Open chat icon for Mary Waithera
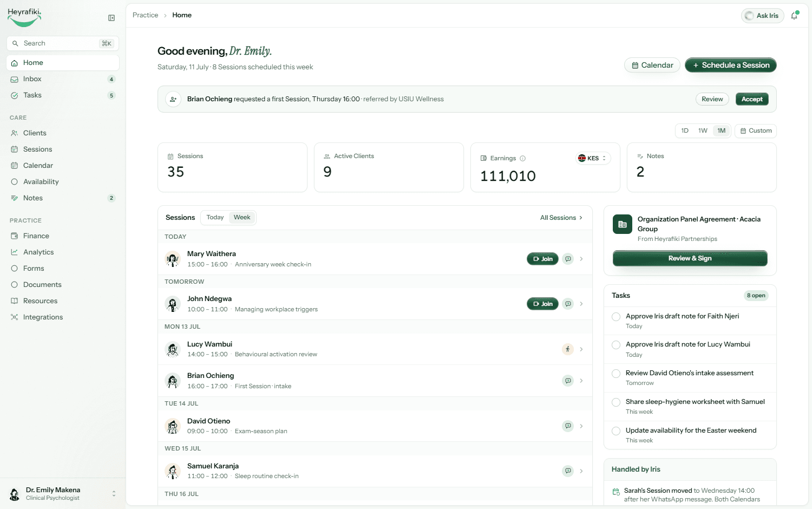Image resolution: width=812 pixels, height=509 pixels. (x=568, y=259)
